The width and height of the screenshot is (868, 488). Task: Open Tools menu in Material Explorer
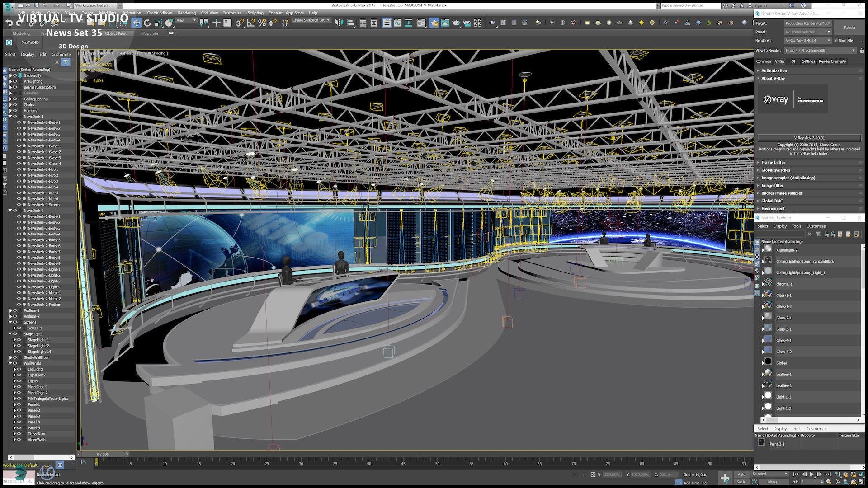pos(796,226)
